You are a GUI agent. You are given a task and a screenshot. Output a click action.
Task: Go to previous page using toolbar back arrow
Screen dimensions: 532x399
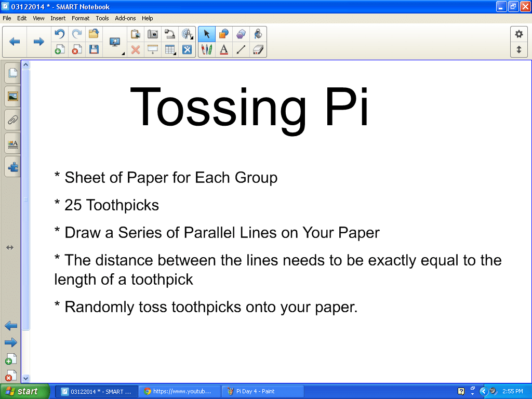(15, 42)
